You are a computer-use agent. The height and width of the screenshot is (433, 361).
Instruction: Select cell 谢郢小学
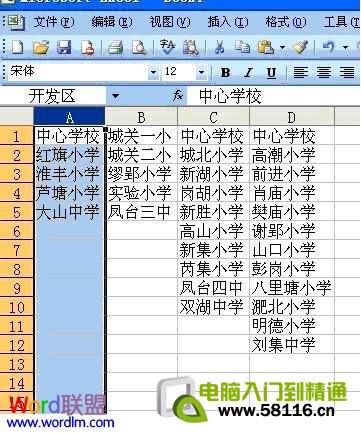click(292, 231)
